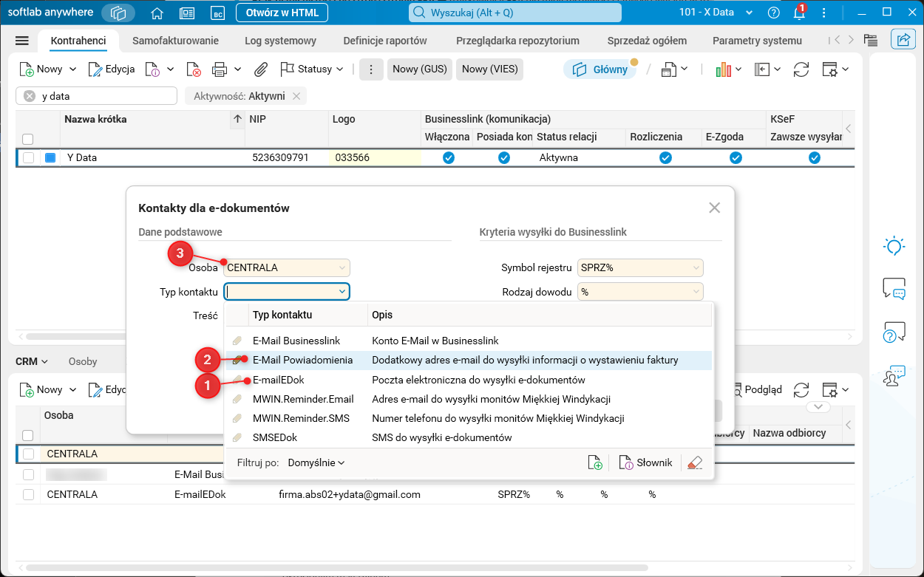Click the delete document icon in Kontrahenci toolbar
The image size is (924, 577).
[x=194, y=69]
